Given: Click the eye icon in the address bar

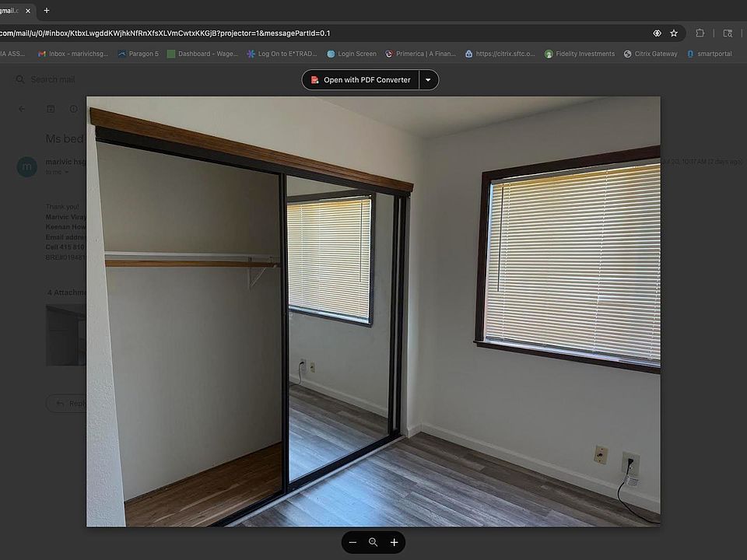Looking at the screenshot, I should [657, 33].
